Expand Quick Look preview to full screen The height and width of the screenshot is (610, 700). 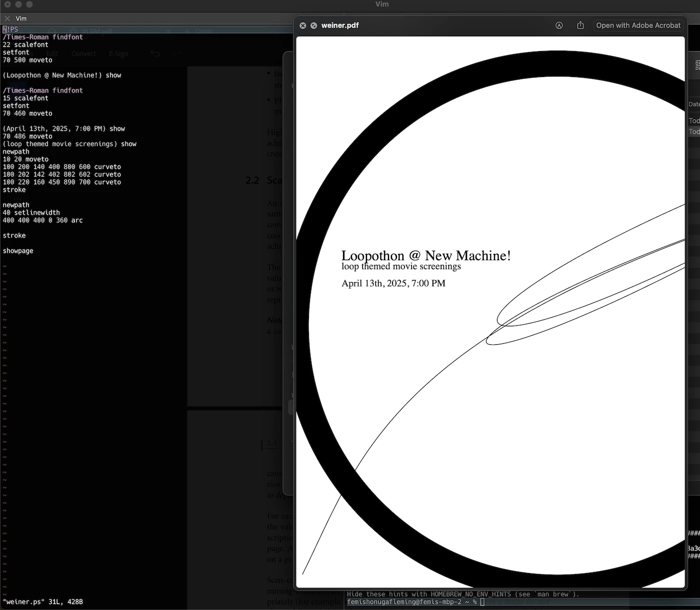click(x=313, y=26)
